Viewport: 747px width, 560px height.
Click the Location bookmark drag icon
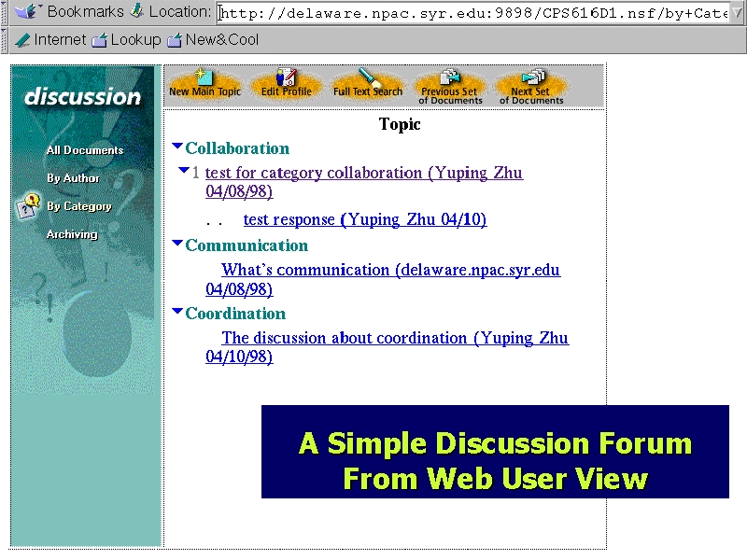(137, 11)
